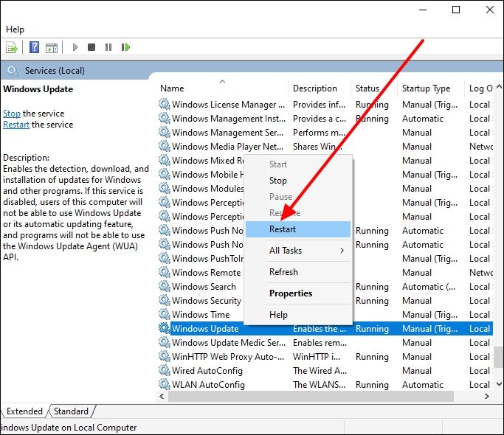Select Properties in the context menu
Image resolution: width=504 pixels, height=435 pixels.
pos(291,293)
